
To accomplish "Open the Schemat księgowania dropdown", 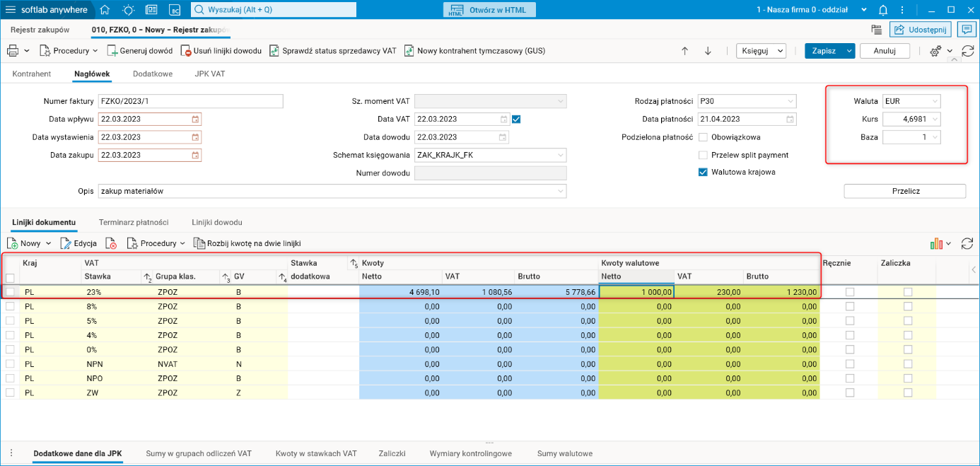I will (561, 155).
